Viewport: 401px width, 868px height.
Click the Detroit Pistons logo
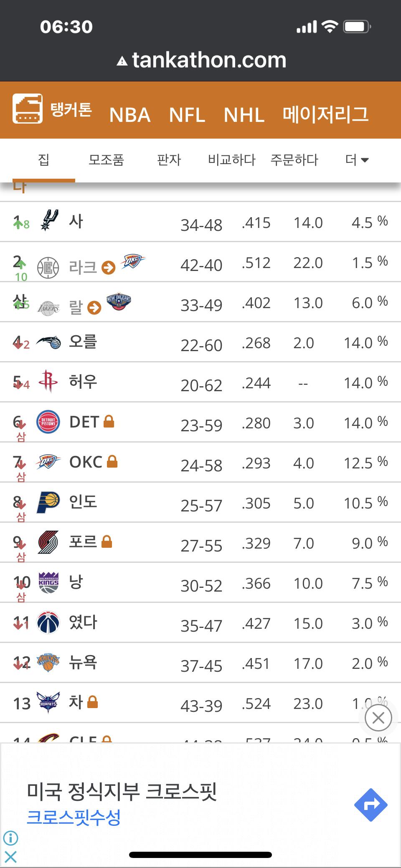[48, 422]
